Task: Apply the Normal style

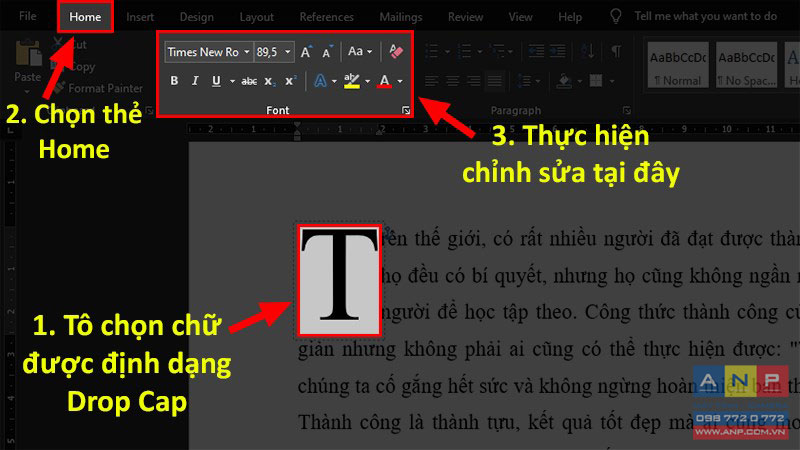Action: (678, 65)
